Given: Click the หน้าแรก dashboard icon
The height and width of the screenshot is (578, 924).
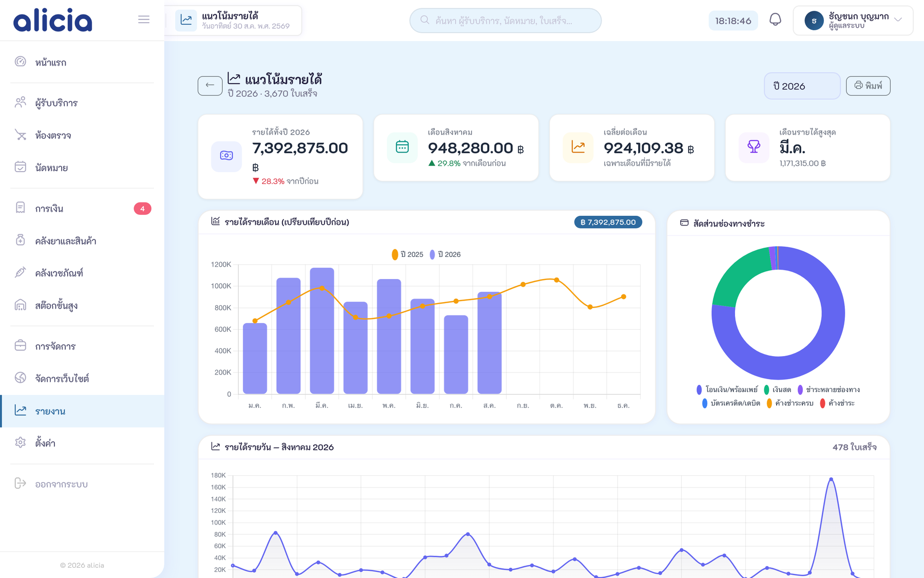Looking at the screenshot, I should coord(21,62).
